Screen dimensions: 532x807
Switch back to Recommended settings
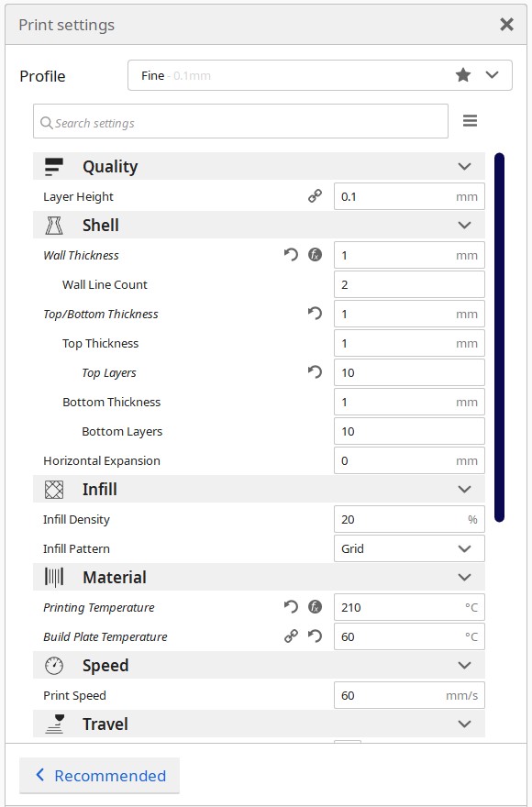click(99, 776)
